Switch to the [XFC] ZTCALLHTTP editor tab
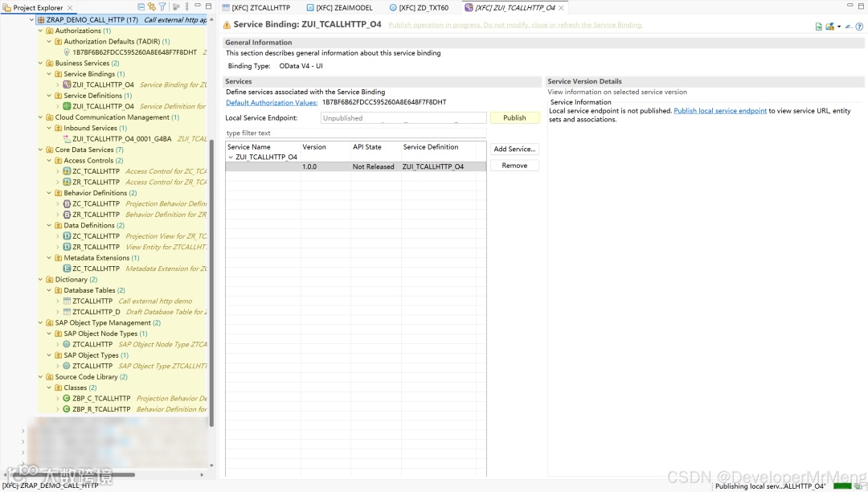This screenshot has height=492, width=868. [256, 8]
